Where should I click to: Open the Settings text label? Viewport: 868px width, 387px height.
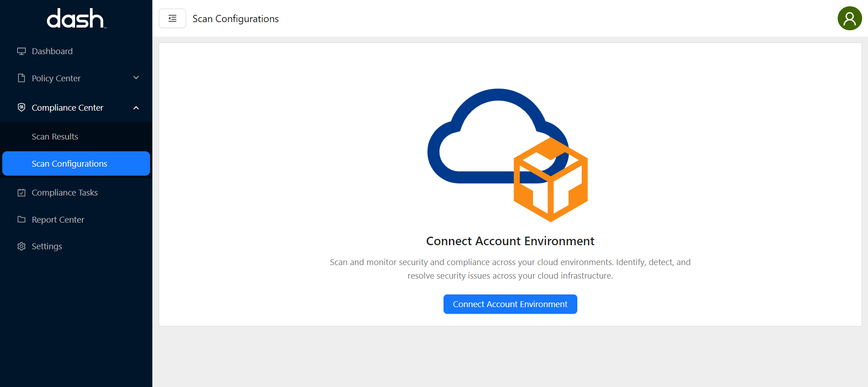47,246
